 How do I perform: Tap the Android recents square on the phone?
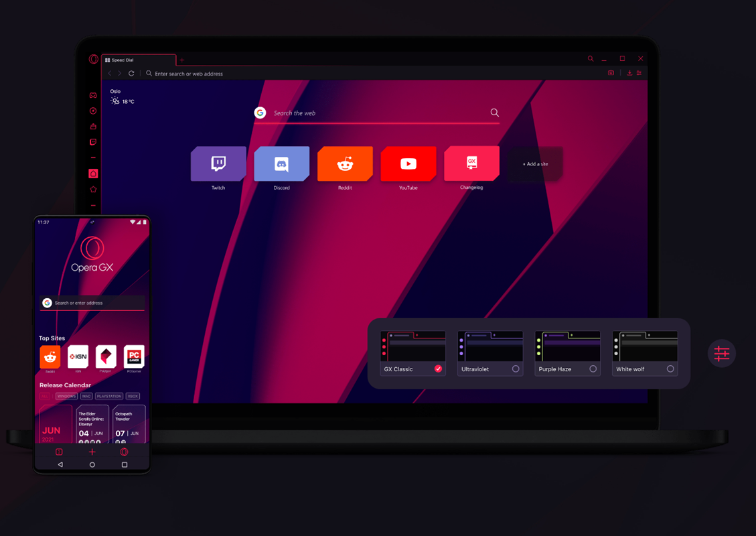tap(125, 464)
